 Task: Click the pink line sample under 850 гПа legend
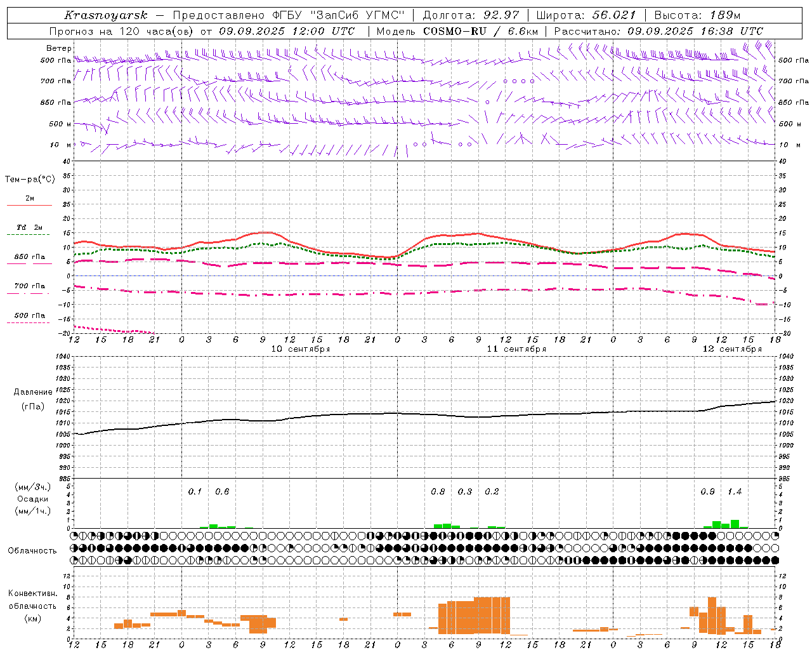point(29,264)
